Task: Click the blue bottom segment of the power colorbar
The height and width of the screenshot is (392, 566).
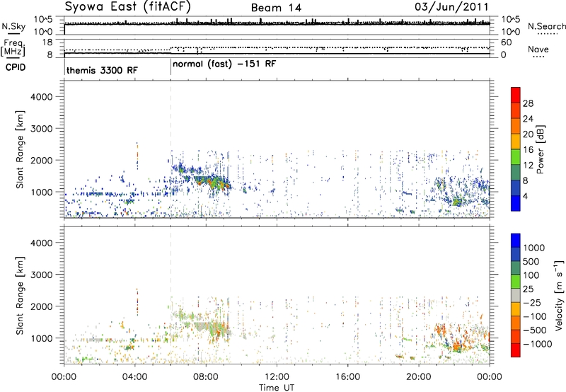Action: [x=516, y=203]
